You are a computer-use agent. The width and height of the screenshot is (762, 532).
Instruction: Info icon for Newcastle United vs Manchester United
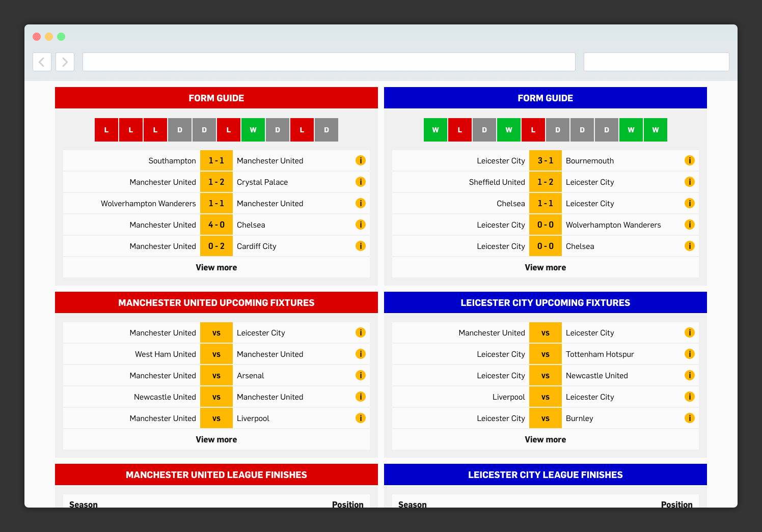point(361,397)
